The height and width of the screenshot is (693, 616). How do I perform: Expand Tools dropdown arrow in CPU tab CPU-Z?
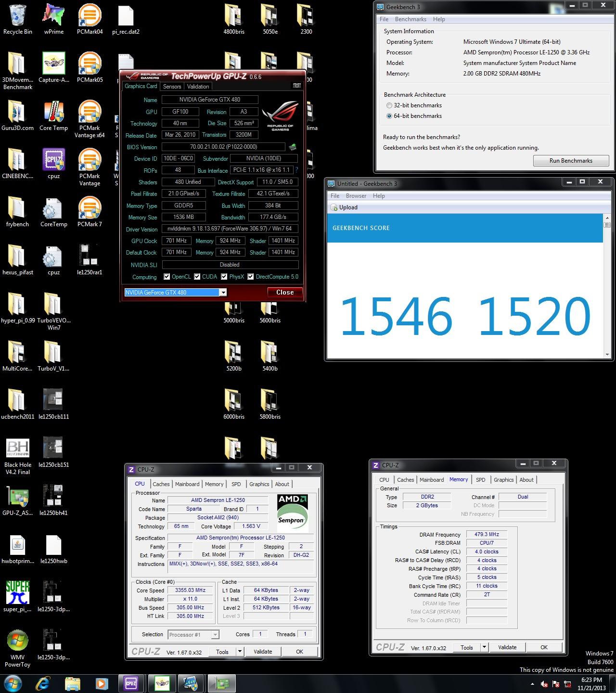(x=240, y=652)
